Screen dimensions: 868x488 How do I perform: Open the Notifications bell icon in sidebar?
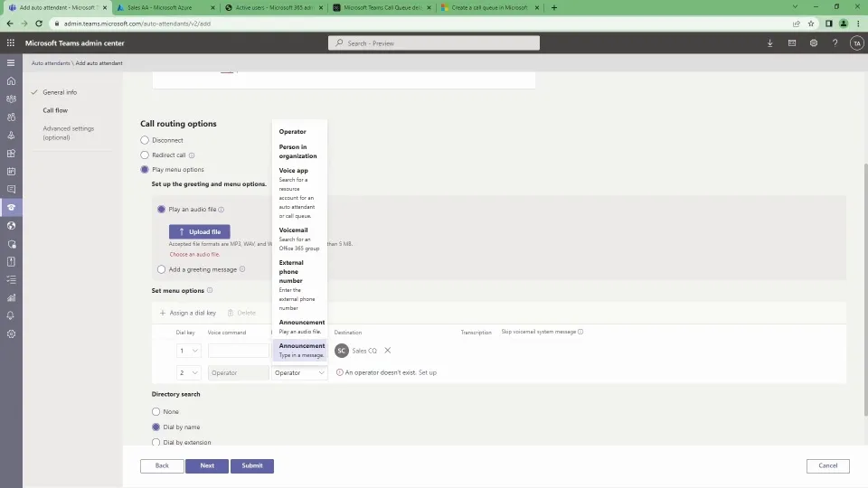11,316
